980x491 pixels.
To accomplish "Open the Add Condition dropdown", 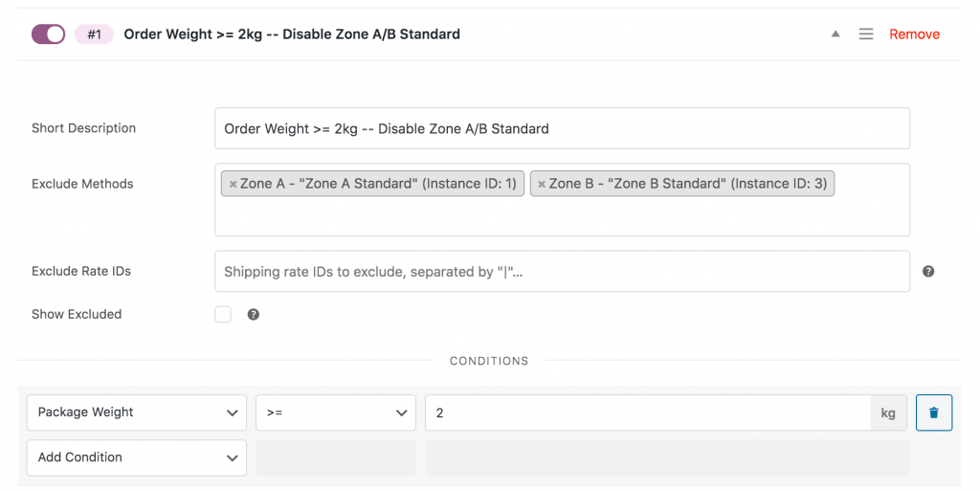I will 137,458.
